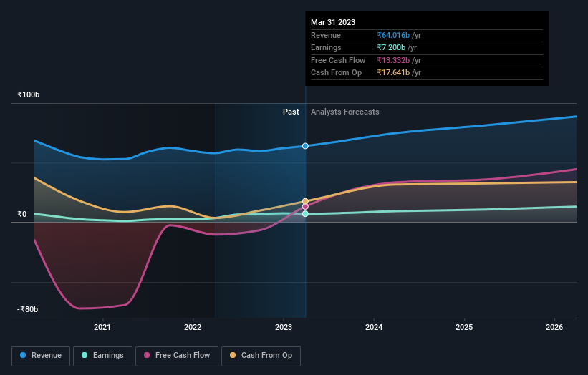Click the pink Free Cash Flow data point
The width and height of the screenshot is (588, 375).
(305, 206)
